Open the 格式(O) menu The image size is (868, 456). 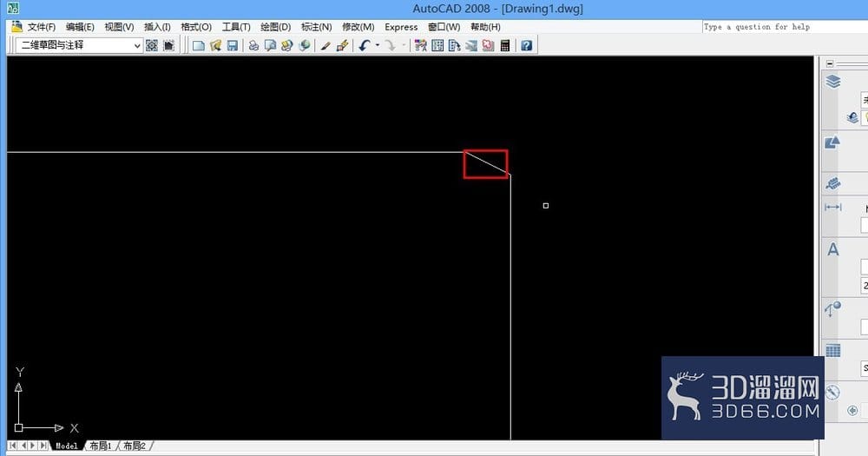click(x=196, y=27)
